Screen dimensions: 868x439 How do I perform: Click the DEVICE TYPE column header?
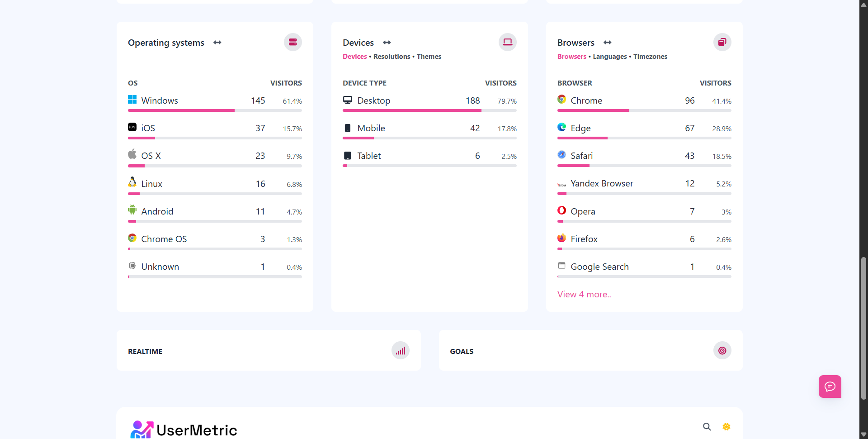364,83
